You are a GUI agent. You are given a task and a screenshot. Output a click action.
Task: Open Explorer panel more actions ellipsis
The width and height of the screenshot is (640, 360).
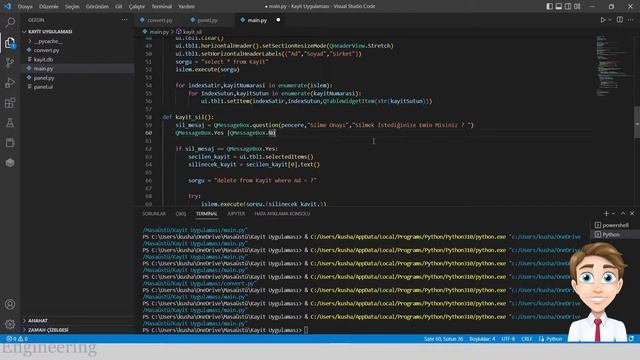pos(124,20)
